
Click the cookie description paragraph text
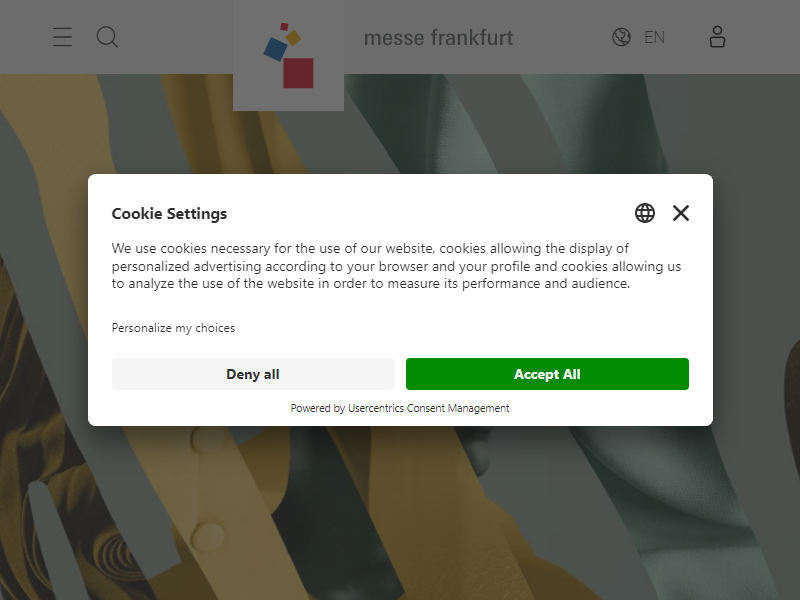coord(396,266)
